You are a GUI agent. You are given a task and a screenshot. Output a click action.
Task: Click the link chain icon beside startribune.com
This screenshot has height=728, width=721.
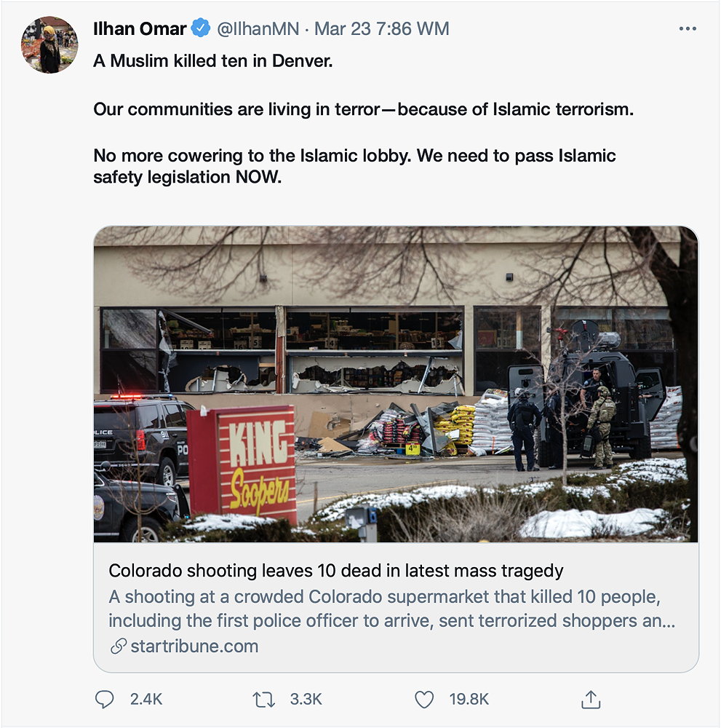(118, 646)
